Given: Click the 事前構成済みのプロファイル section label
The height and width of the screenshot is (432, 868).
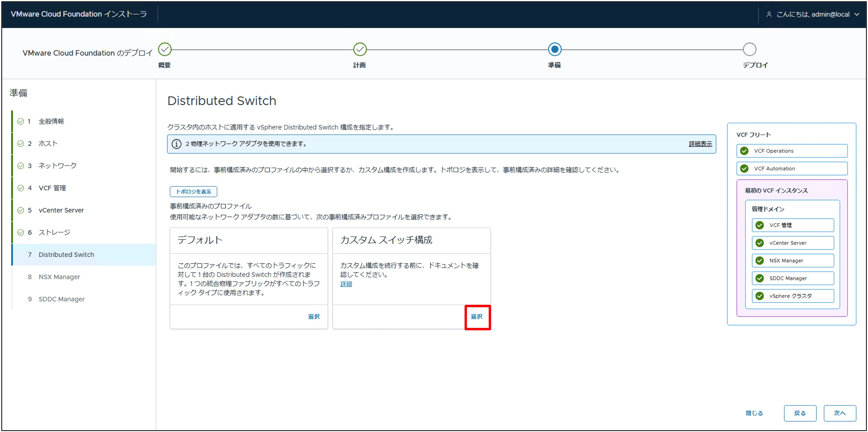Looking at the screenshot, I should coord(211,206).
